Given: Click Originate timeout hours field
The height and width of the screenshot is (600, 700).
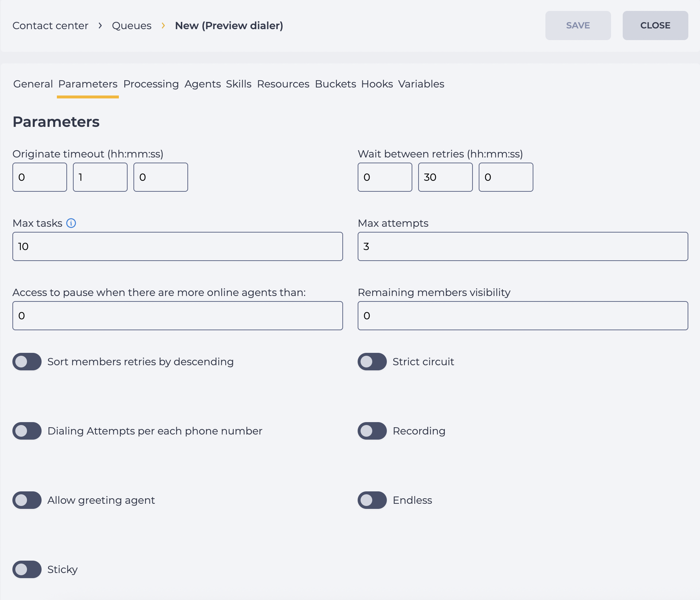Looking at the screenshot, I should pyautogui.click(x=40, y=177).
